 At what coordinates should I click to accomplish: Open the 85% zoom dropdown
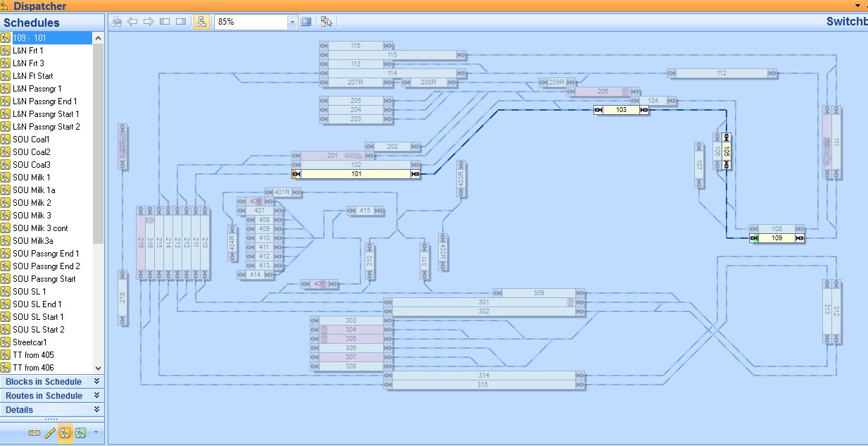(x=292, y=22)
